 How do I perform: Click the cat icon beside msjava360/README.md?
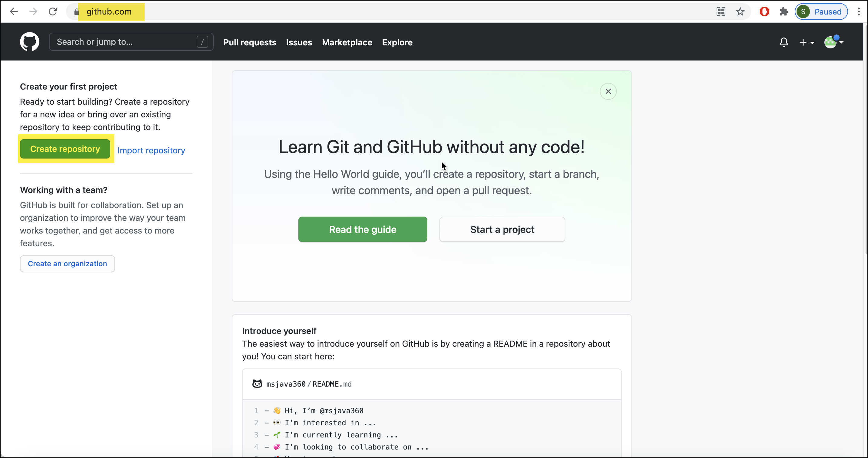click(x=257, y=384)
